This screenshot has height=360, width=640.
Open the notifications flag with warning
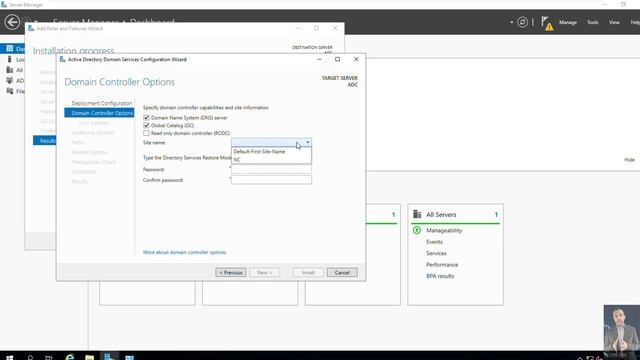point(547,23)
